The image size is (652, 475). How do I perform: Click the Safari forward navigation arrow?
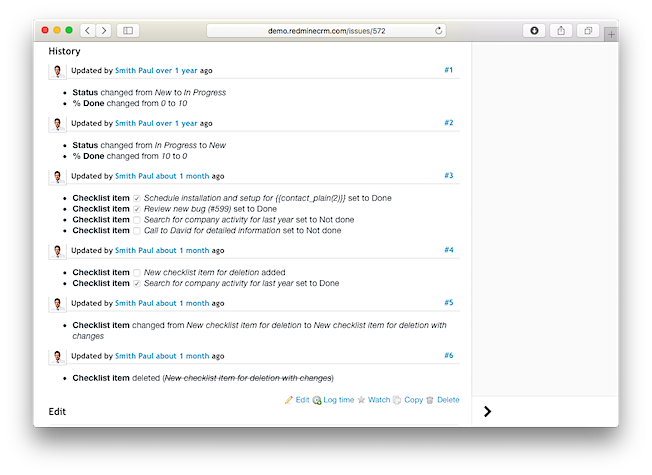[104, 31]
